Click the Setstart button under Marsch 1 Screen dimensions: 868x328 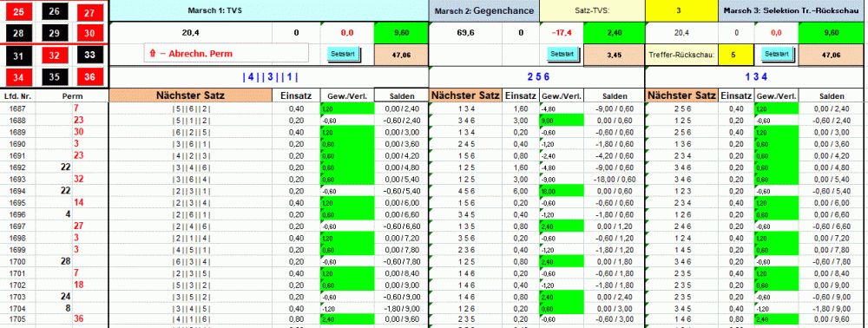343,54
